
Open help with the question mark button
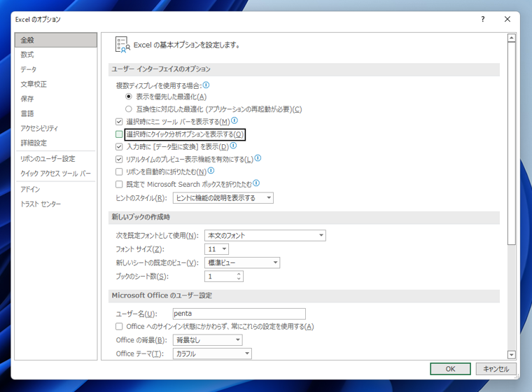483,20
